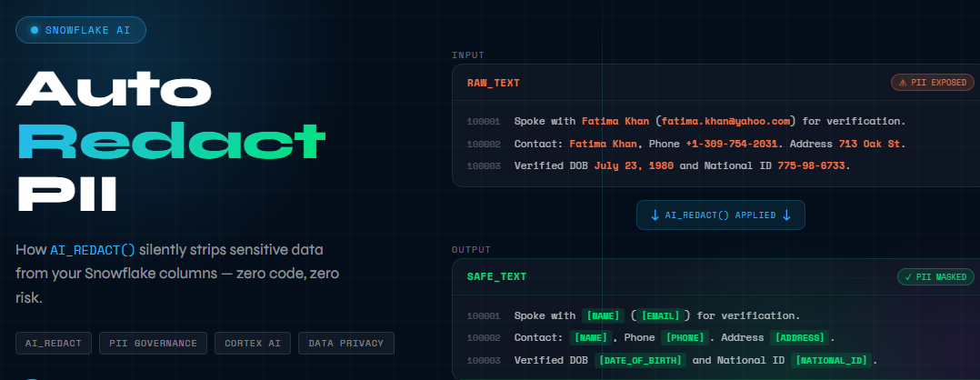Select the CORTEX AI tag

click(252, 344)
